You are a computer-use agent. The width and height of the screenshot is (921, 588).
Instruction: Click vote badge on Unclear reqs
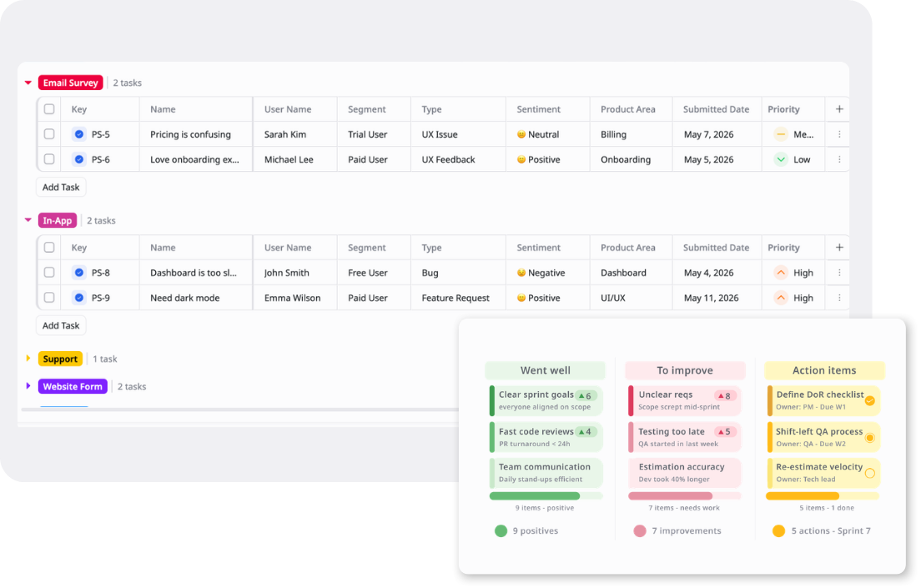point(725,395)
